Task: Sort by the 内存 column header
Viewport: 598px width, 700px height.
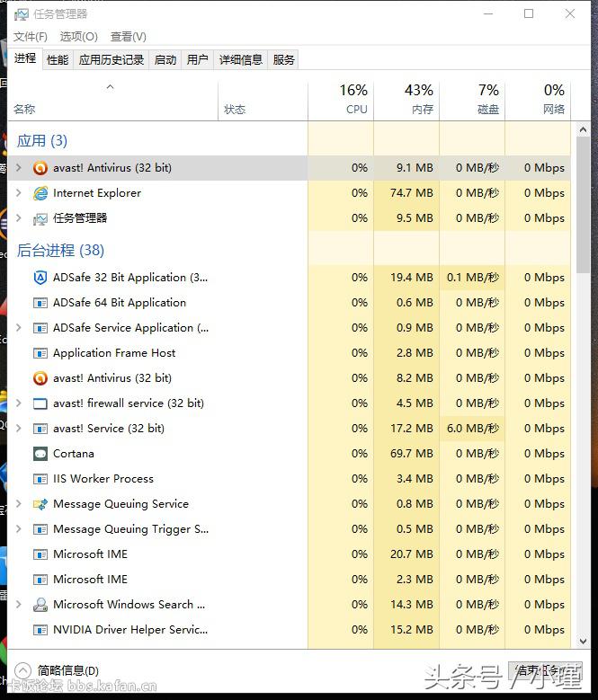Action: tap(406, 102)
